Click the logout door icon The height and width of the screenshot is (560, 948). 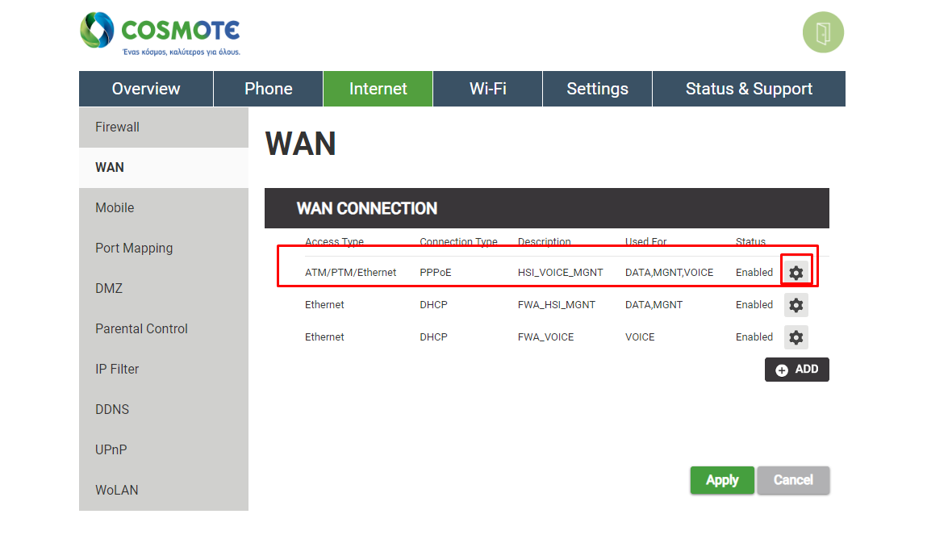point(823,33)
